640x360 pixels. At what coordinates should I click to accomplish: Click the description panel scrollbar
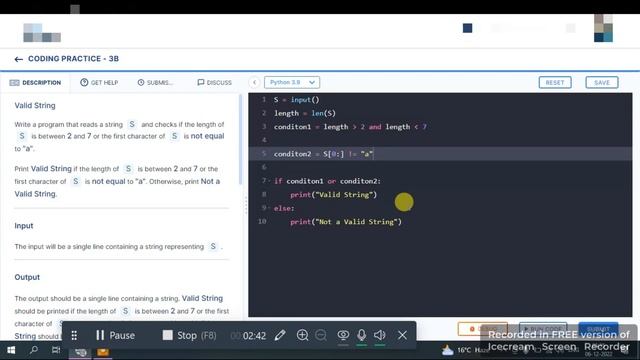click(240, 140)
